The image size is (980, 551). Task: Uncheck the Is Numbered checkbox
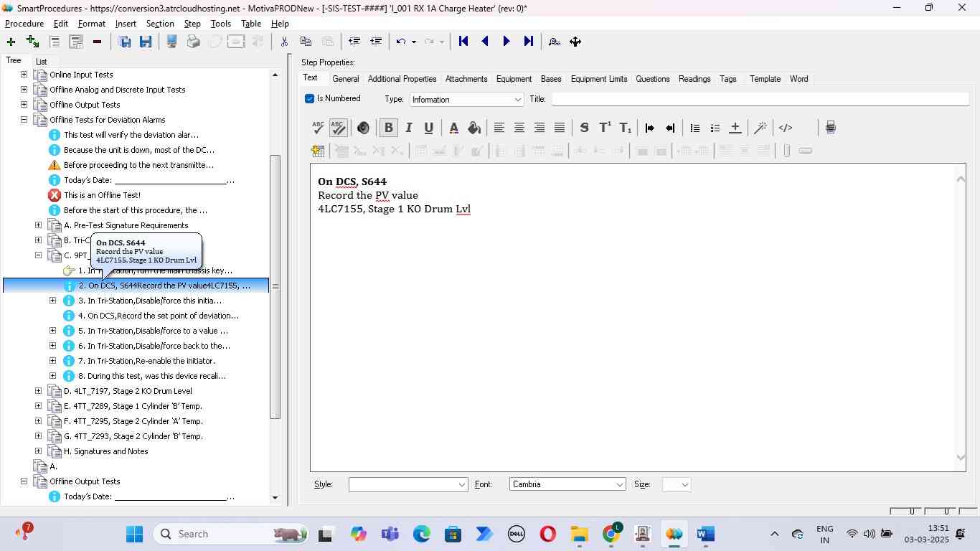click(x=309, y=98)
